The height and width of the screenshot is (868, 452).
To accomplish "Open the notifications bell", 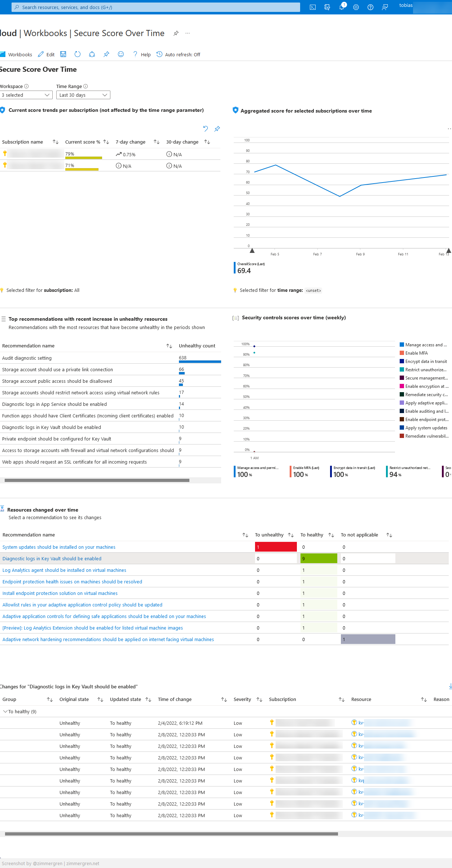I will tap(342, 7).
